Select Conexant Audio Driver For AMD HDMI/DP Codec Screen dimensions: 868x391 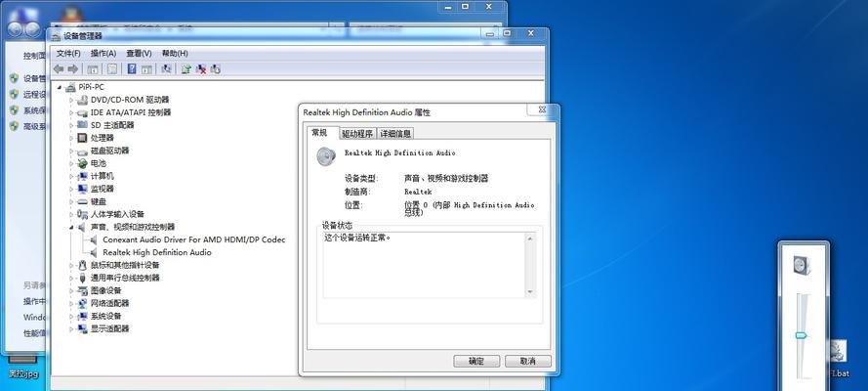tap(194, 239)
